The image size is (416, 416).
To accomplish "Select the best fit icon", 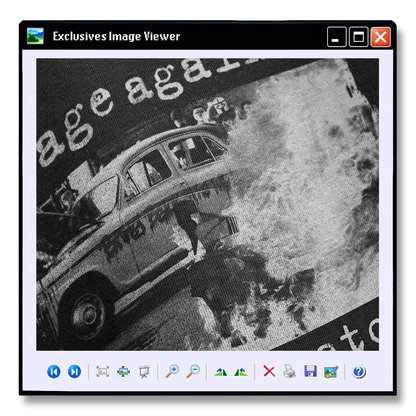I will pyautogui.click(x=123, y=371).
